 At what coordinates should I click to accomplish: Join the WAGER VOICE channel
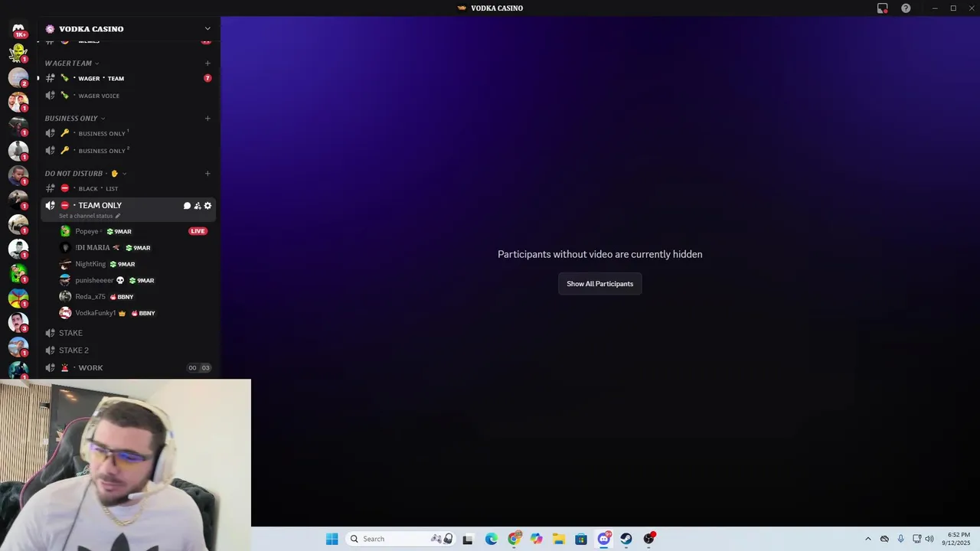pyautogui.click(x=127, y=96)
